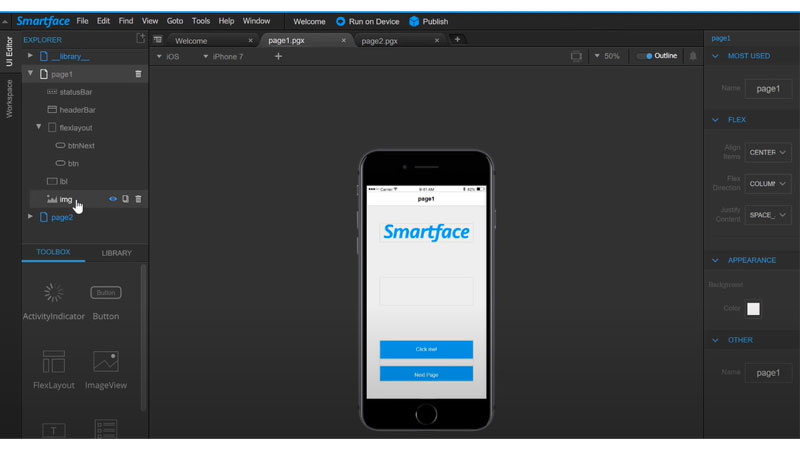Screen dimensions: 800x450
Task: Open the File menu
Action: 82,21
